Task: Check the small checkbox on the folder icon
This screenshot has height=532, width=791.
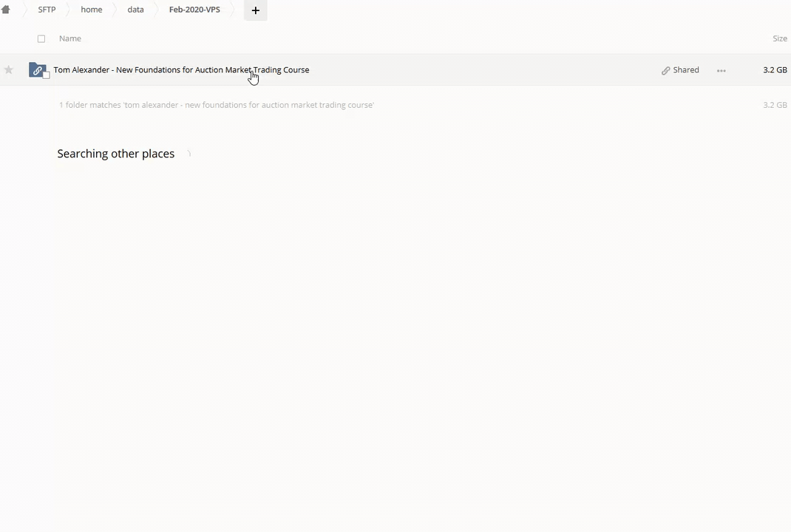Action: click(46, 75)
